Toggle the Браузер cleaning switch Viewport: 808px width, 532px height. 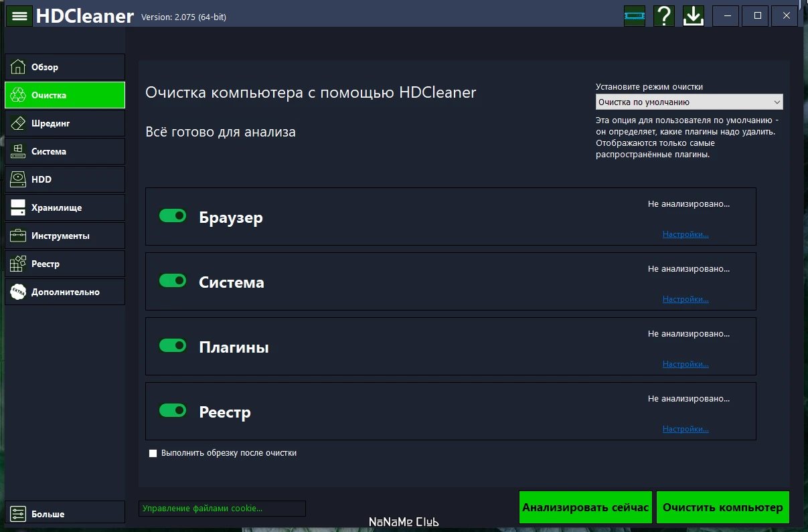click(173, 215)
